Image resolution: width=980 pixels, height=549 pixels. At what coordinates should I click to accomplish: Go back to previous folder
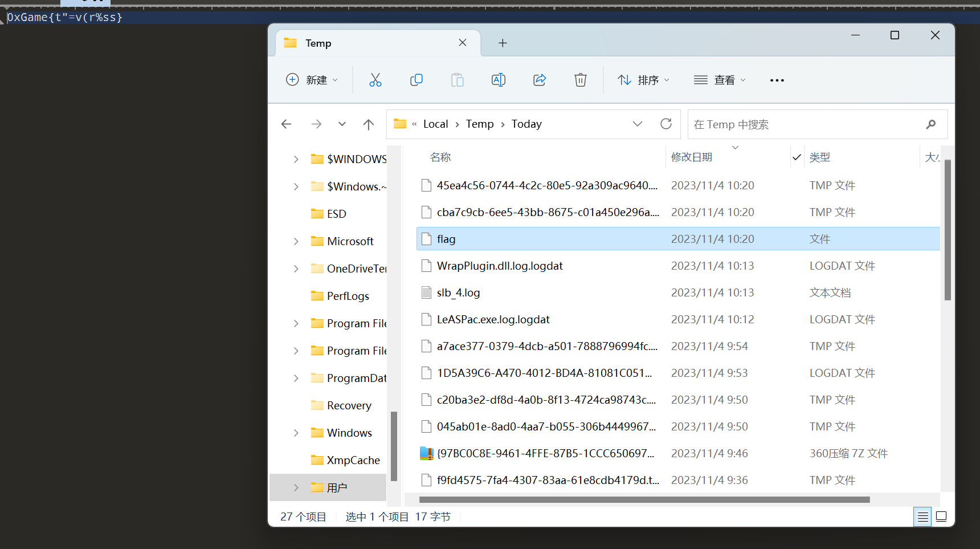click(x=287, y=124)
